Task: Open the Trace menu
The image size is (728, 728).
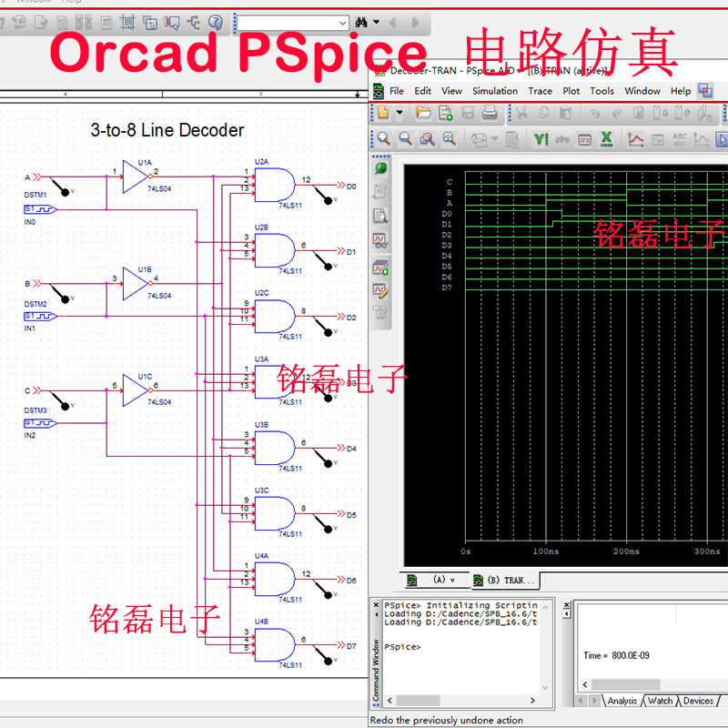Action: pyautogui.click(x=540, y=91)
